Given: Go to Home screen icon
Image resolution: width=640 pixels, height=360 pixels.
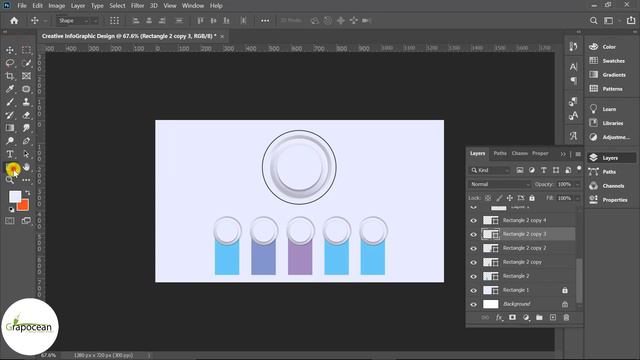Looking at the screenshot, I should tap(14, 20).
